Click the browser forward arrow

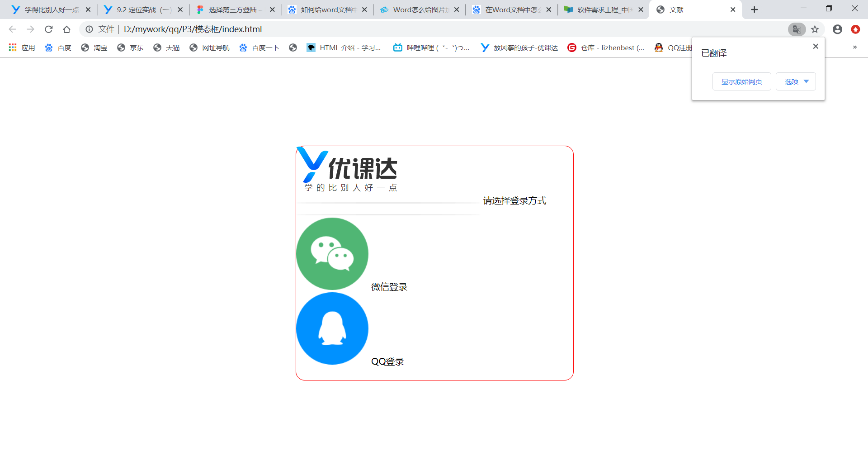point(30,29)
